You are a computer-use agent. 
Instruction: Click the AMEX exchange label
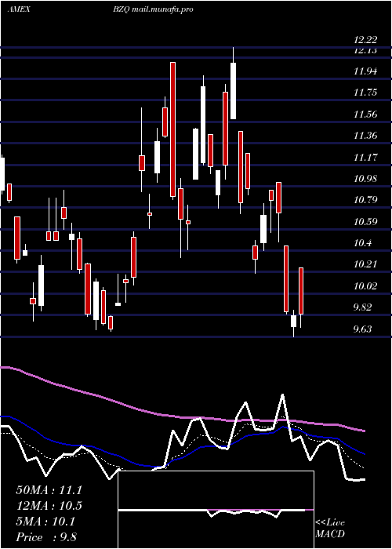click(19, 9)
